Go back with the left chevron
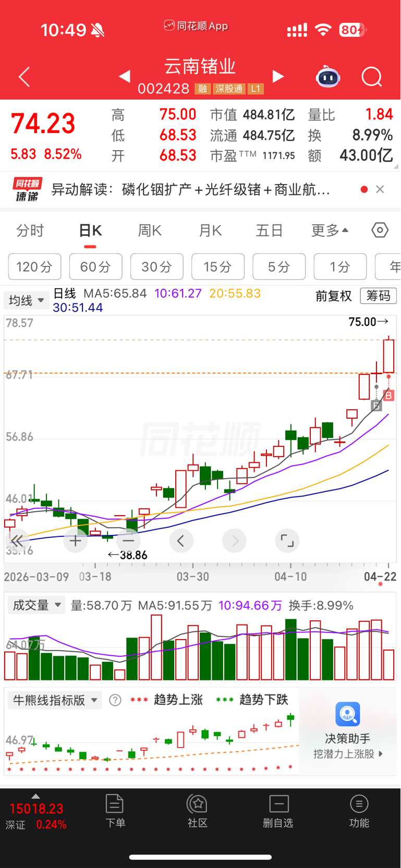This screenshot has height=868, width=401. pos(24,77)
